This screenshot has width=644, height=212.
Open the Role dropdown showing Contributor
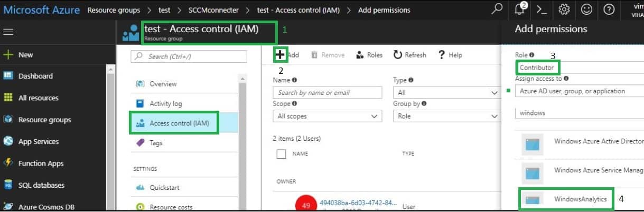[579, 68]
